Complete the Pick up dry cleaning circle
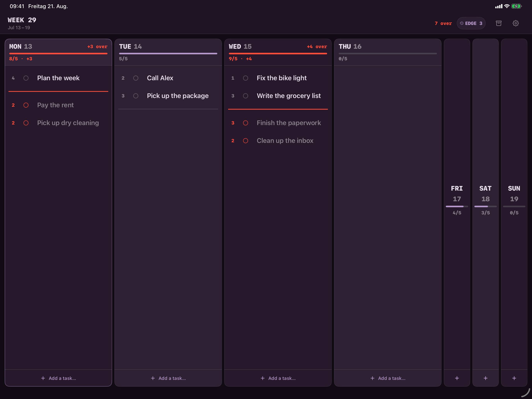Image resolution: width=532 pixels, height=399 pixels. point(26,123)
